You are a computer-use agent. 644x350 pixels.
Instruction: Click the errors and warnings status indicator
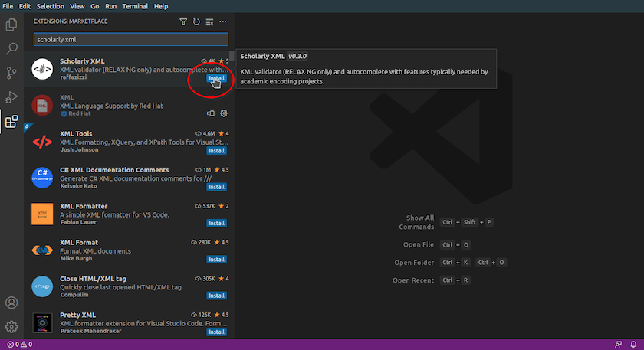click(19, 345)
